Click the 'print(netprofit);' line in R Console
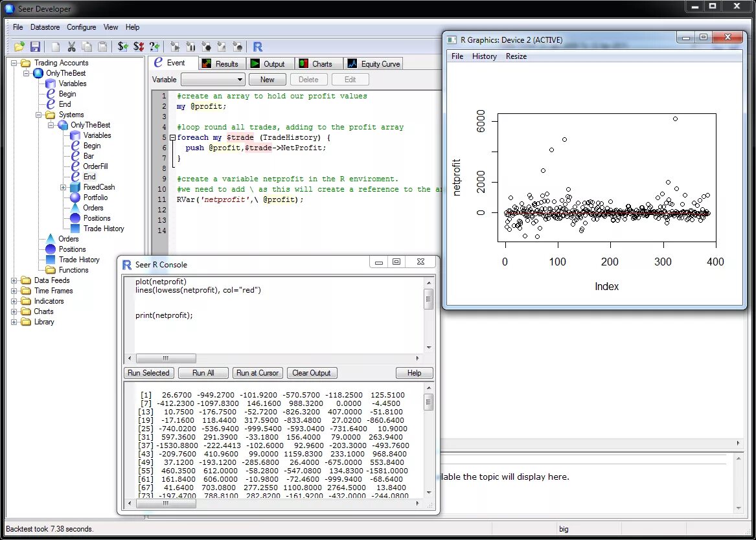Viewport: 756px width, 540px height. 164,315
